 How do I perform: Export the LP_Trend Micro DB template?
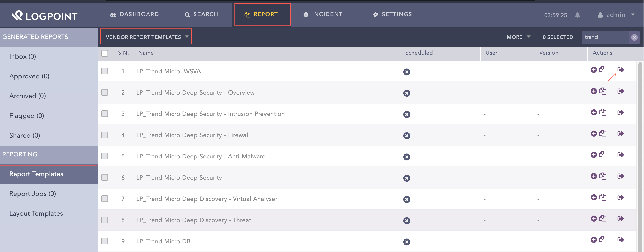pos(621,240)
